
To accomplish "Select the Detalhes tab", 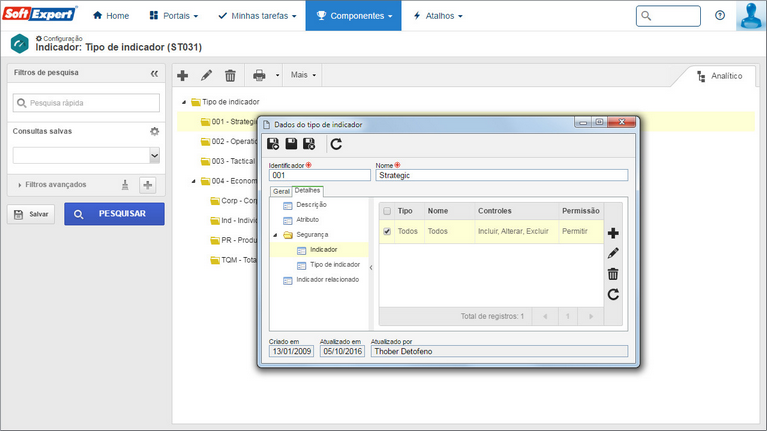I will 307,190.
